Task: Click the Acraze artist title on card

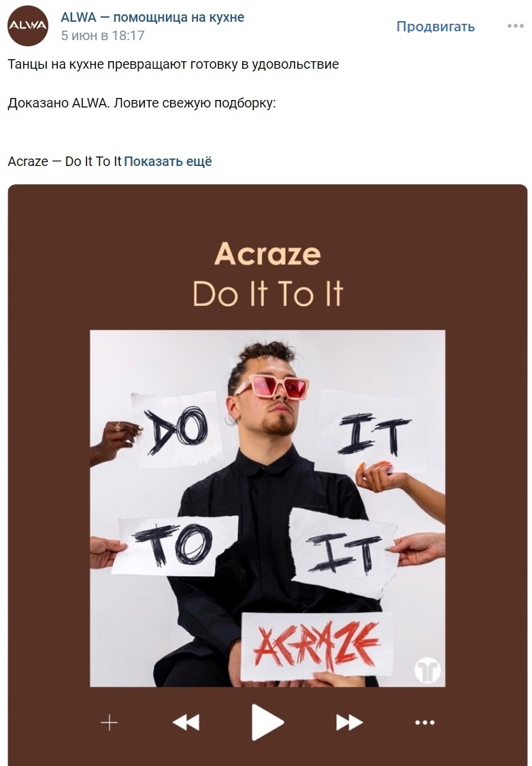Action: coord(267,254)
